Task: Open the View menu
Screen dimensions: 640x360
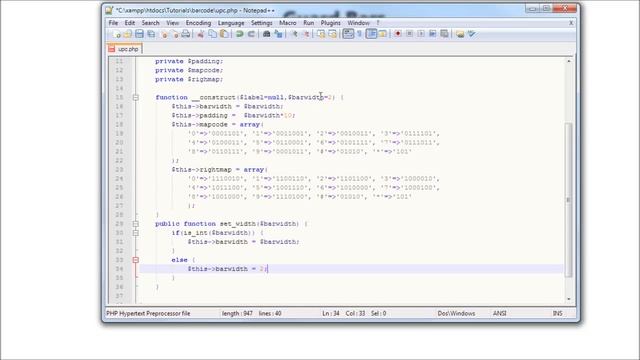Action: point(172,23)
